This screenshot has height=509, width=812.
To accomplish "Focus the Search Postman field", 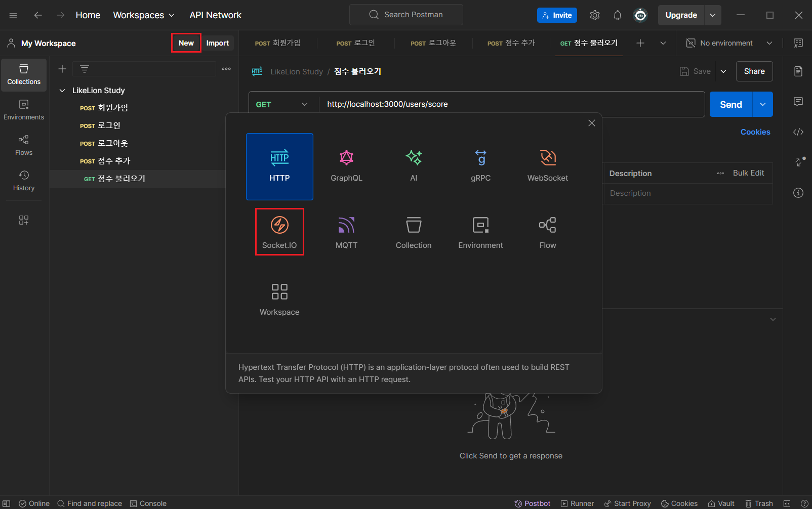I will point(406,15).
